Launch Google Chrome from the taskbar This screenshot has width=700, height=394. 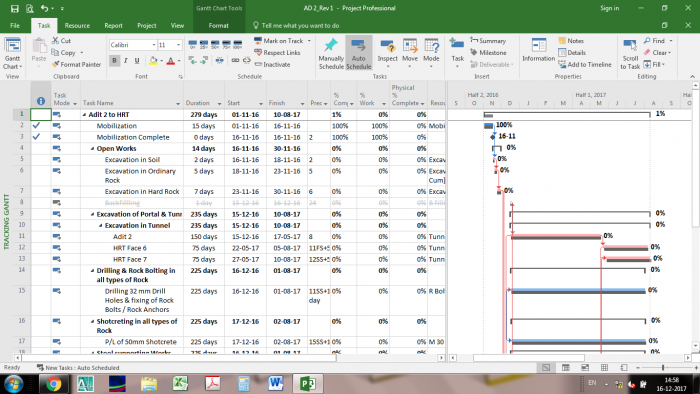[x=53, y=384]
